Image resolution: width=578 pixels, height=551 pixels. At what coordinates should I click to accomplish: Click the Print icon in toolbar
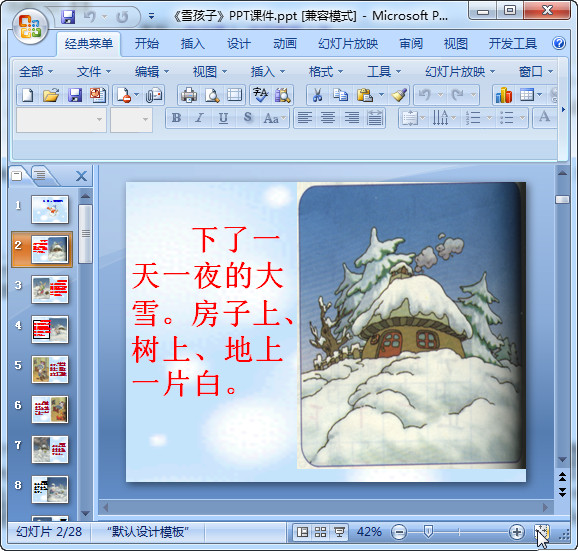189,95
